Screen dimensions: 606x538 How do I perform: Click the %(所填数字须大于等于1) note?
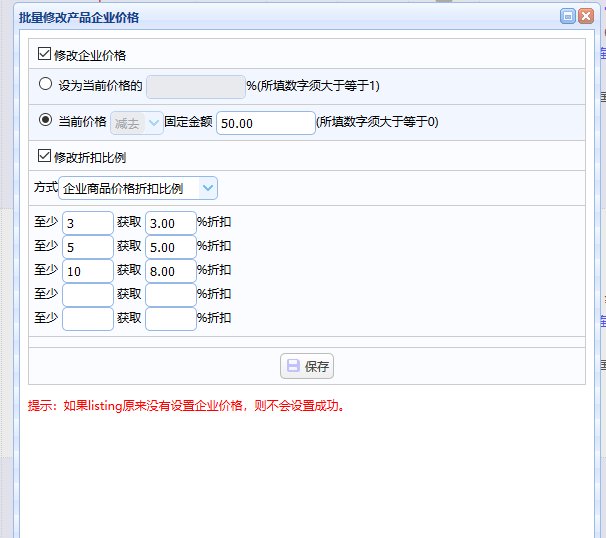(313, 85)
